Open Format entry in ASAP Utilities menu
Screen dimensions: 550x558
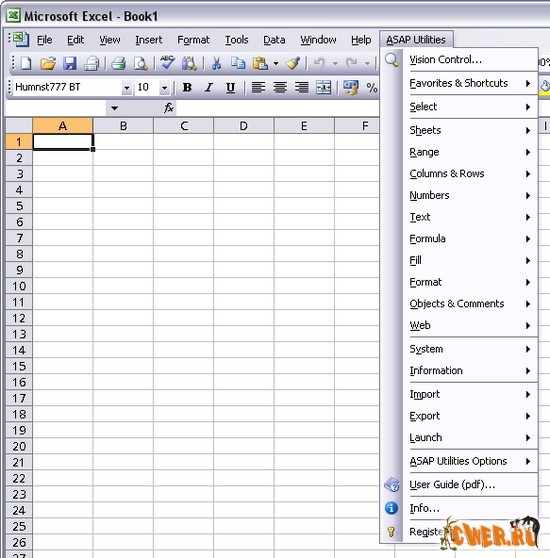(470, 282)
